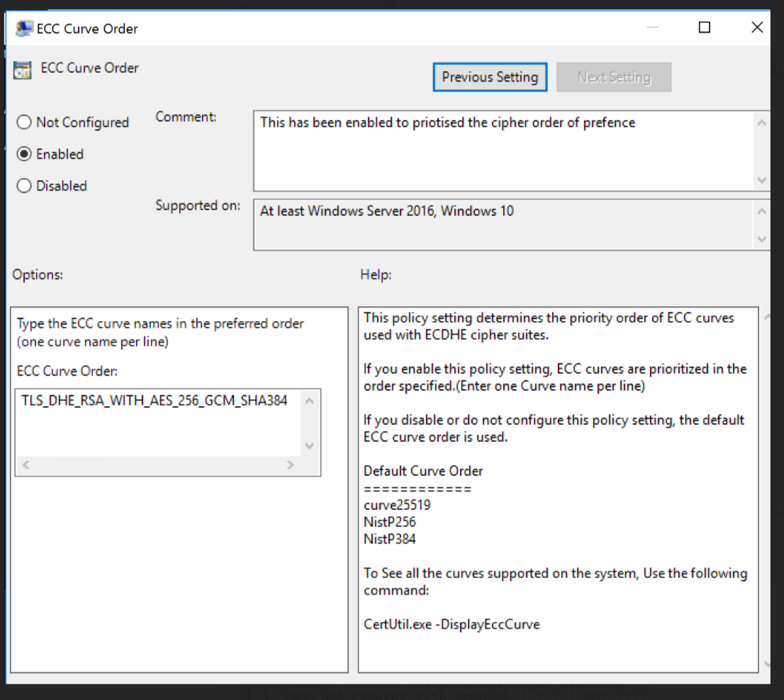Image resolution: width=784 pixels, height=700 pixels.
Task: Click right scroll arrow in curve order list
Action: tap(290, 465)
